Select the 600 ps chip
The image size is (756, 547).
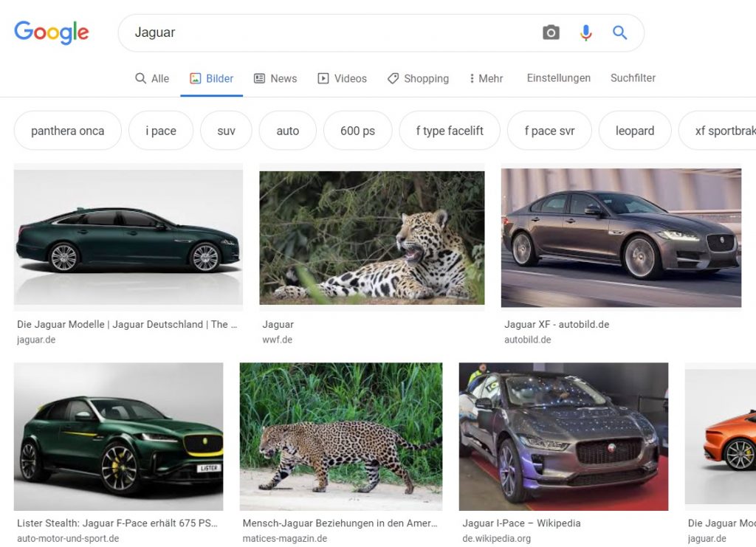(358, 131)
